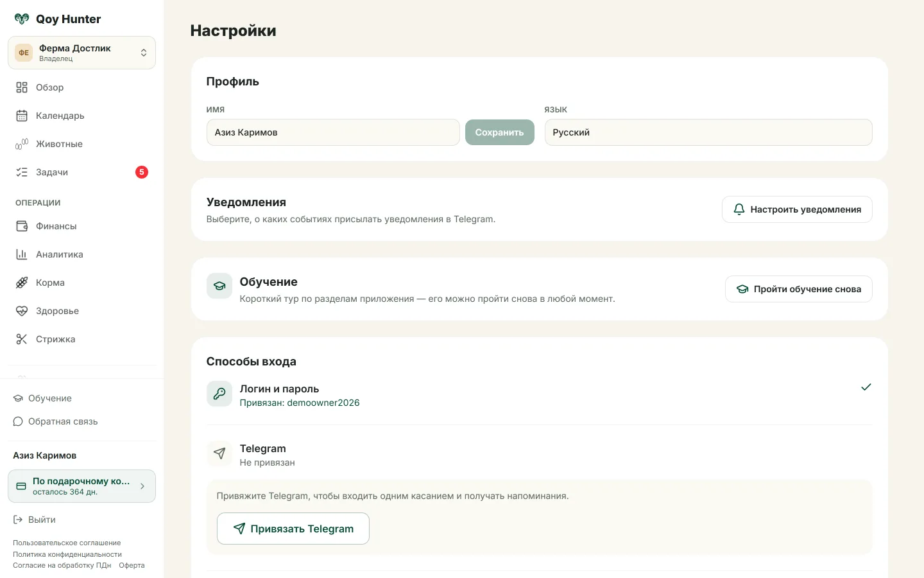Open the Русский language dropdown

click(708, 132)
